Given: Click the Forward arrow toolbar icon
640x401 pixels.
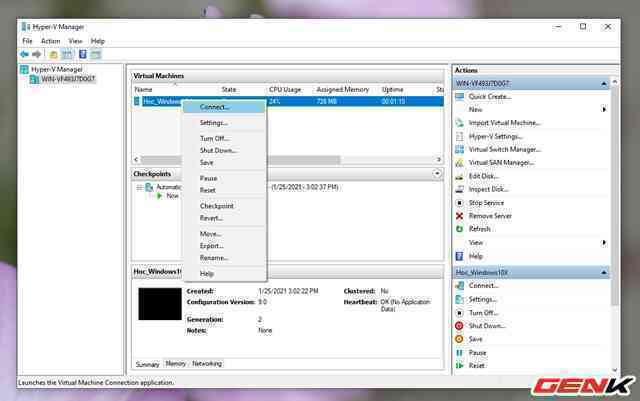Looking at the screenshot, I should point(37,54).
